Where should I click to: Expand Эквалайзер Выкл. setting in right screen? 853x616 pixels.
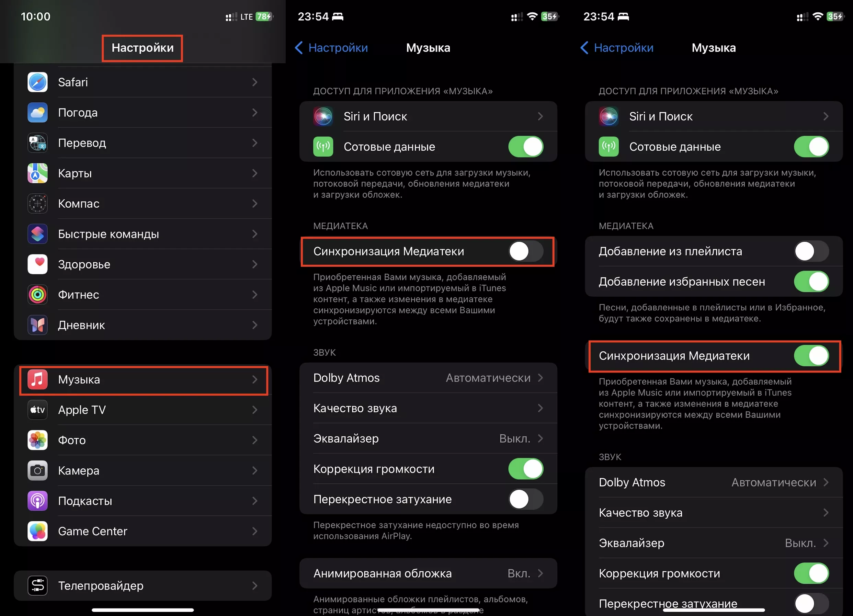tap(714, 543)
